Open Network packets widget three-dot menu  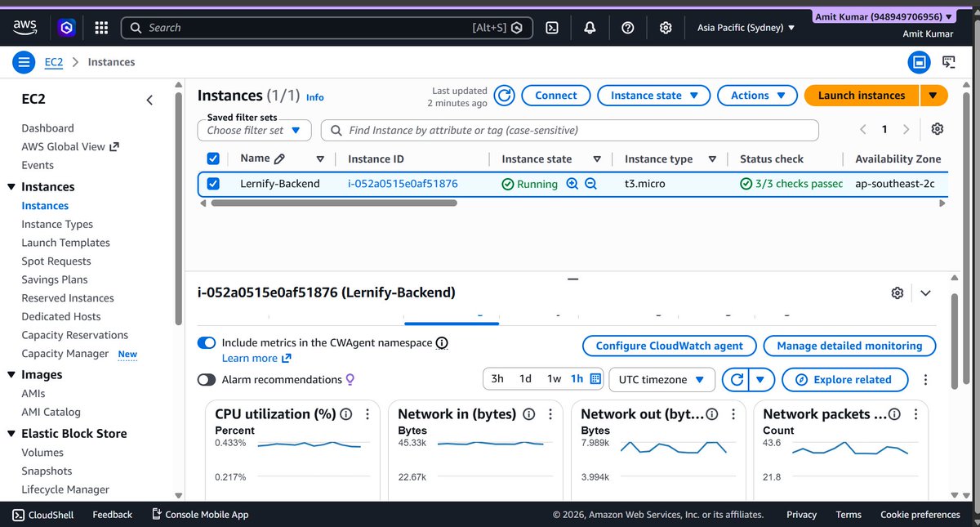click(916, 414)
